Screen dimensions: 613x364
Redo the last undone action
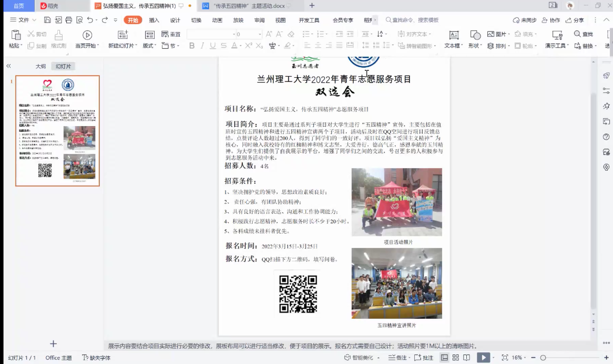click(105, 20)
